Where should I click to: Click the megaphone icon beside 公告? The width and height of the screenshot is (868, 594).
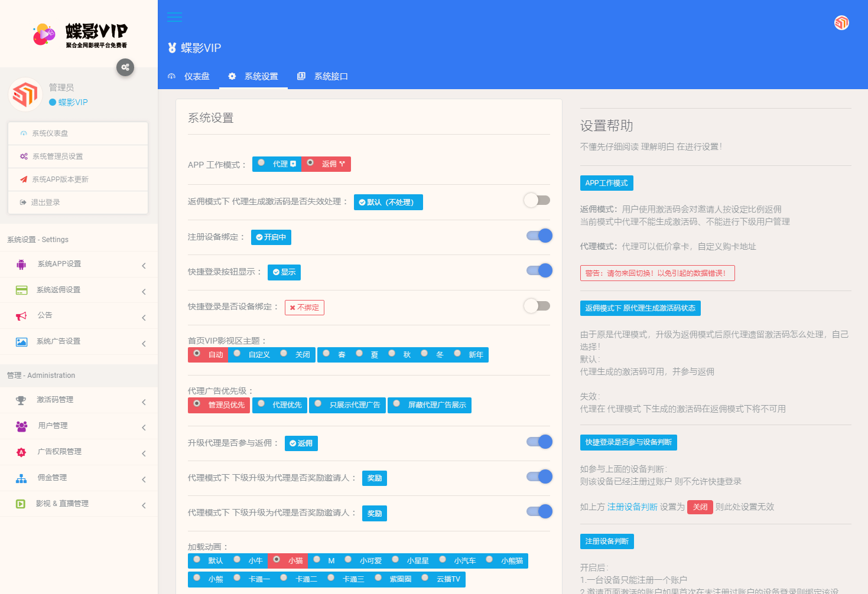click(x=21, y=316)
